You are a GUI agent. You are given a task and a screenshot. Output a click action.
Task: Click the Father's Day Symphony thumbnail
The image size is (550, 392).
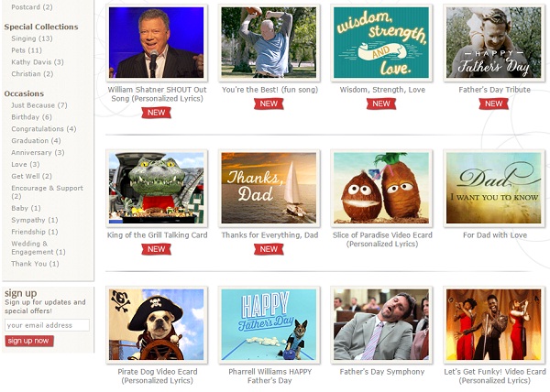point(381,325)
